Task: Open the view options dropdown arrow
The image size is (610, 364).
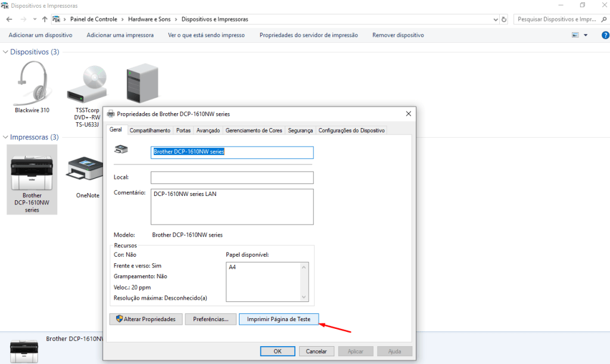Action: (586, 35)
